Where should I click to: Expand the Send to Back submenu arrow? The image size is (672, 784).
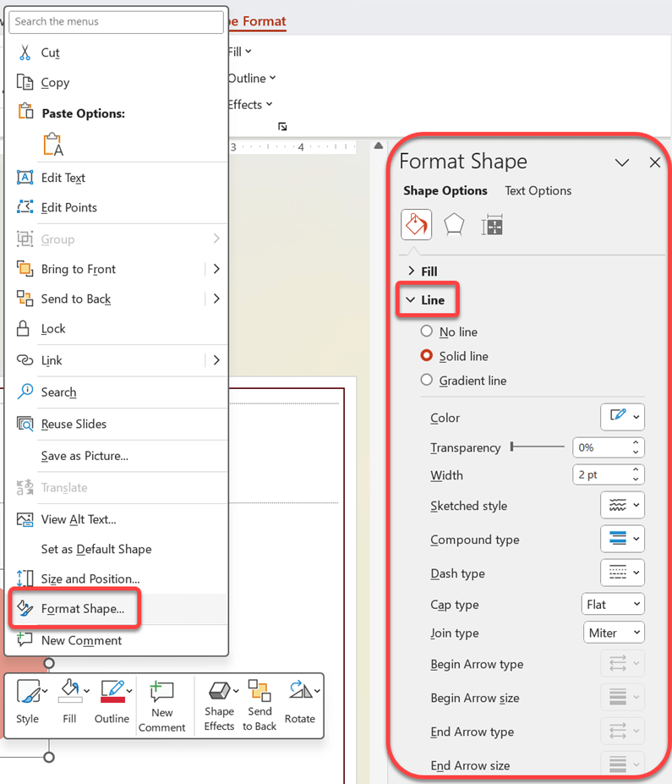click(x=216, y=299)
